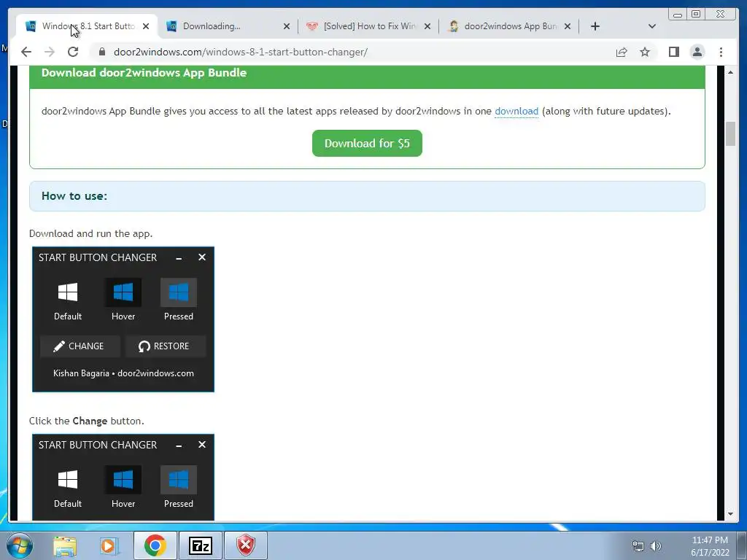Click the volume speaker tray icon
This screenshot has width=747, height=560.
click(656, 546)
